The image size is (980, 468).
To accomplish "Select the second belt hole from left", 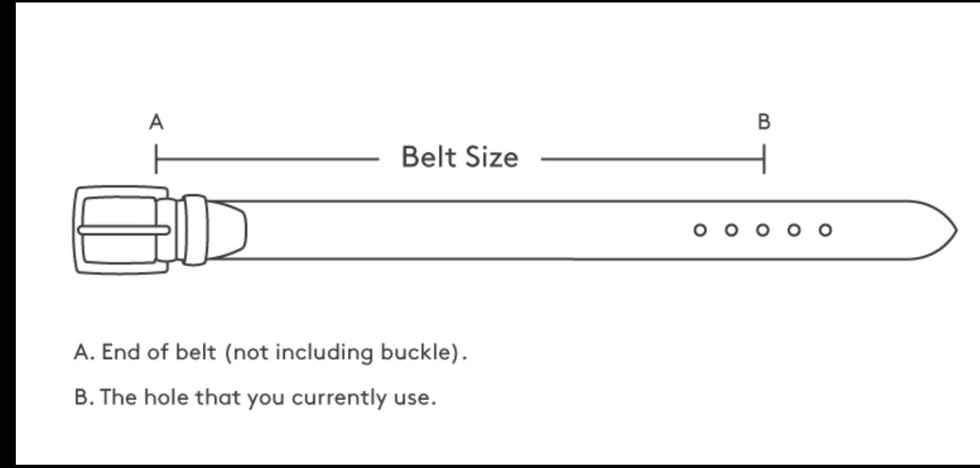I will (x=731, y=230).
